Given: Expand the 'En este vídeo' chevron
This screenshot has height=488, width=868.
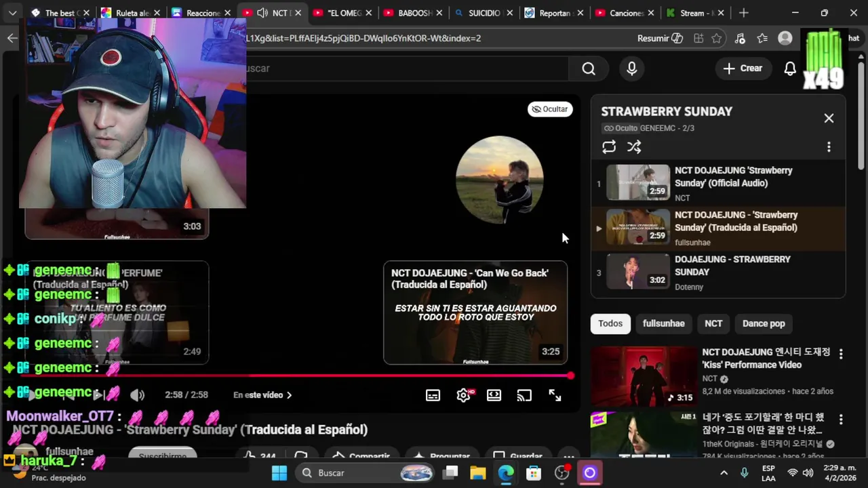Looking at the screenshot, I should 290,395.
